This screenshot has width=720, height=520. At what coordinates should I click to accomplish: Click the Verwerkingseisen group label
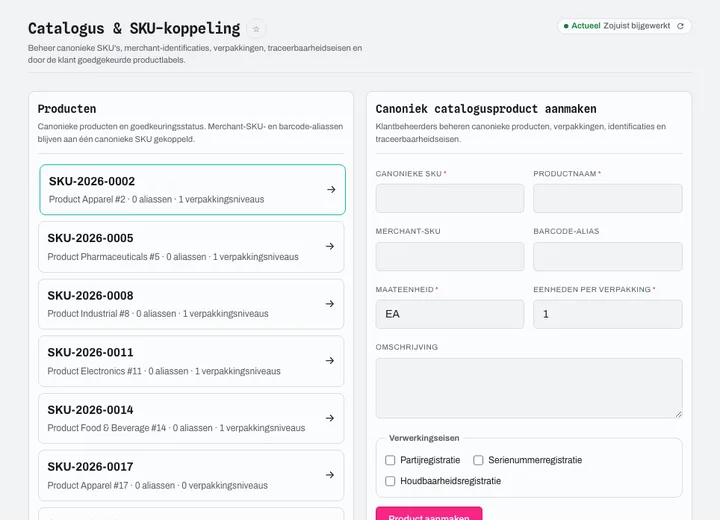[424, 438]
